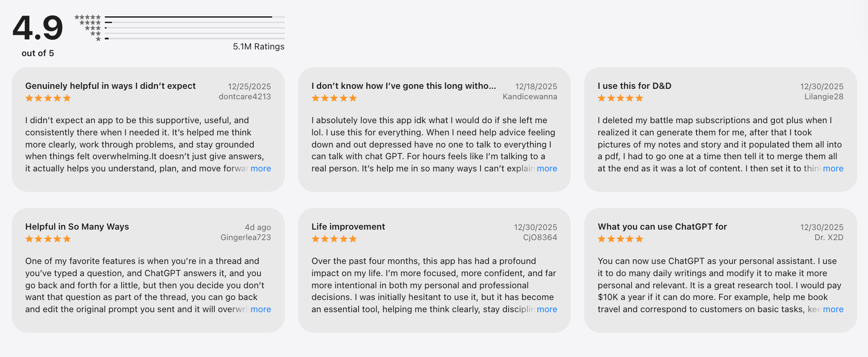This screenshot has height=357, width=868.
Task: Open the full 'Life improvement' review via more
Action: tap(547, 309)
